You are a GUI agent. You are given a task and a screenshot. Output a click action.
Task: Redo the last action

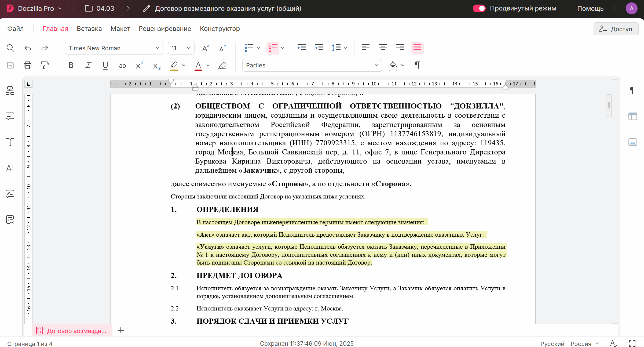[45, 48]
